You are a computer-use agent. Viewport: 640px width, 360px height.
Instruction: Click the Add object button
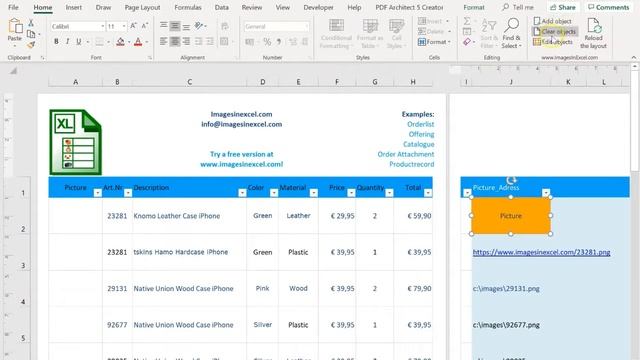pyautogui.click(x=553, y=21)
